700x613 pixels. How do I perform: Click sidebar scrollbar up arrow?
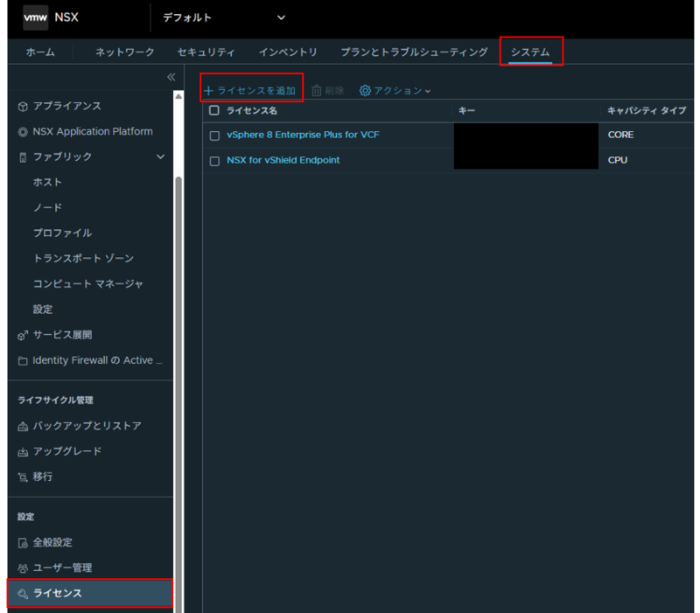pyautogui.click(x=178, y=96)
